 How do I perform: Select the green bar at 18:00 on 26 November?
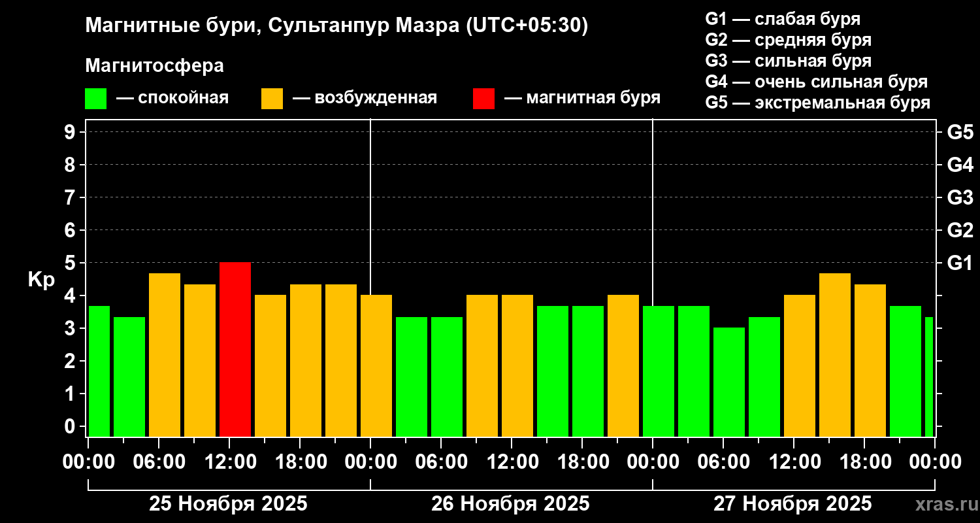588,371
